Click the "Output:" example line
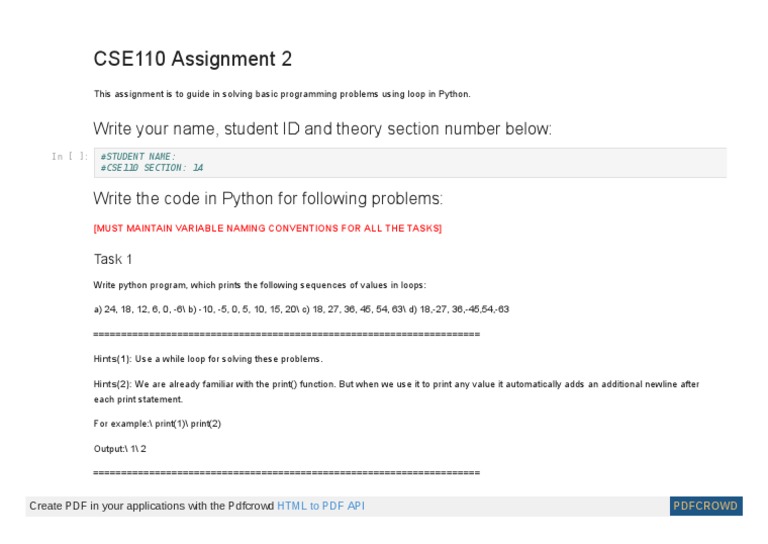Image resolution: width=768 pixels, height=544 pixels. coord(120,449)
